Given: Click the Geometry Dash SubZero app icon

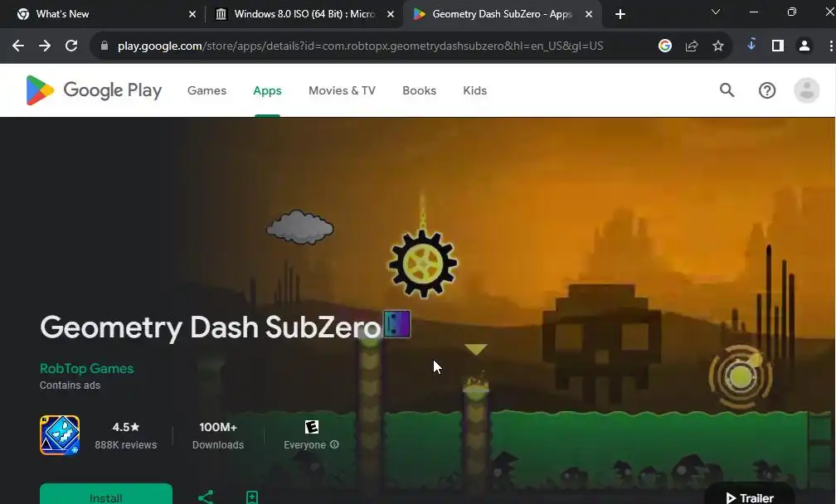Looking at the screenshot, I should [x=60, y=435].
